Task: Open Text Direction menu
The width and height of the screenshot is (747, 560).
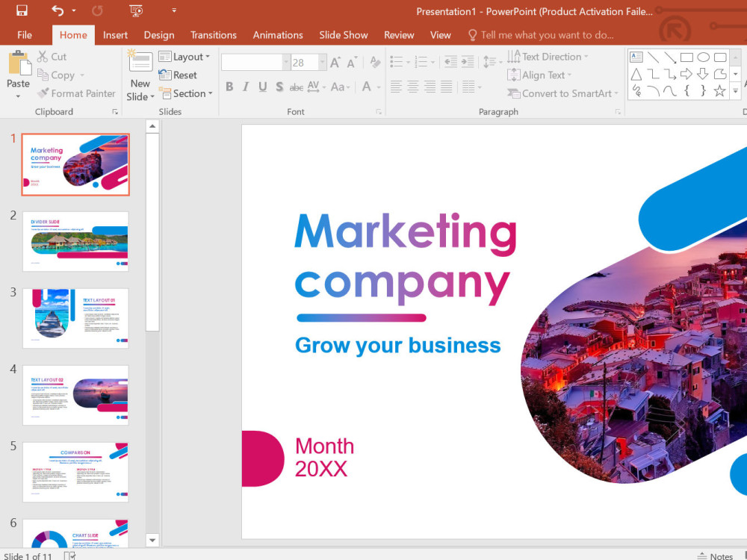Action: tap(548, 57)
